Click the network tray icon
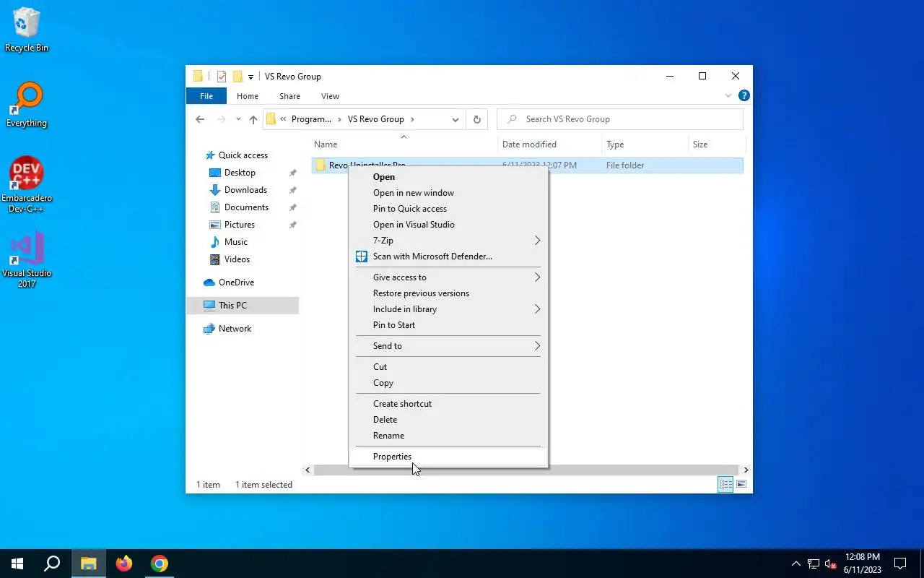Viewport: 924px width, 578px height. point(814,564)
